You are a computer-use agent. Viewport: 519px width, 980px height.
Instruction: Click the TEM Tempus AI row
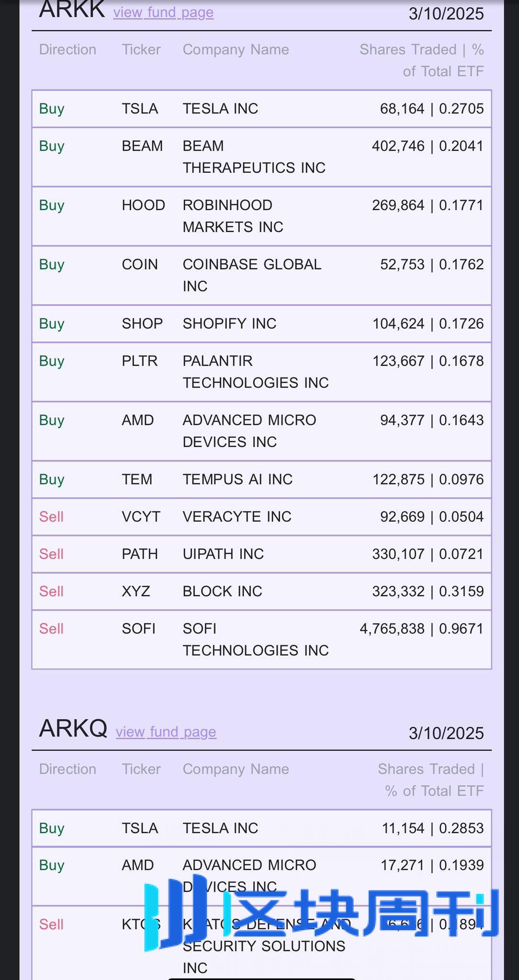(261, 479)
